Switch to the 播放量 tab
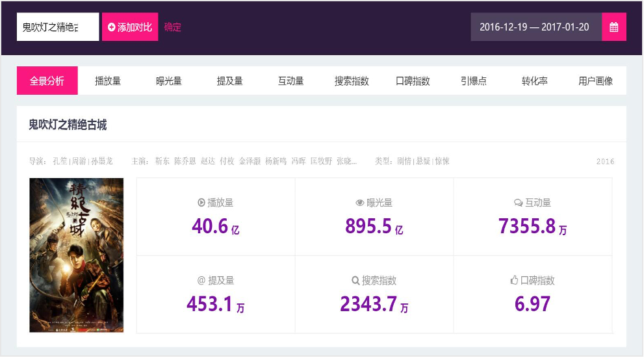Screen dimensions: 644x358 click(108, 81)
